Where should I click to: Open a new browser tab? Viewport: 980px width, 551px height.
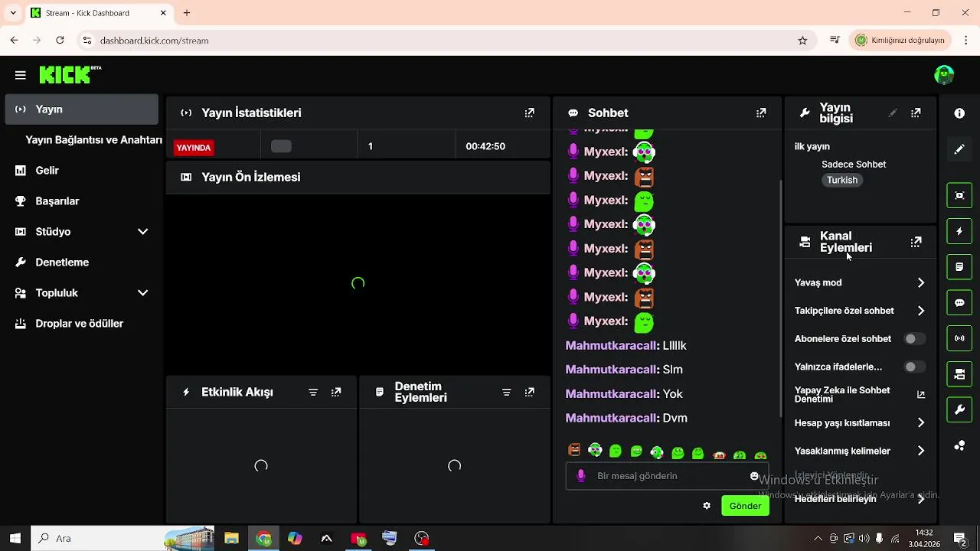click(187, 13)
